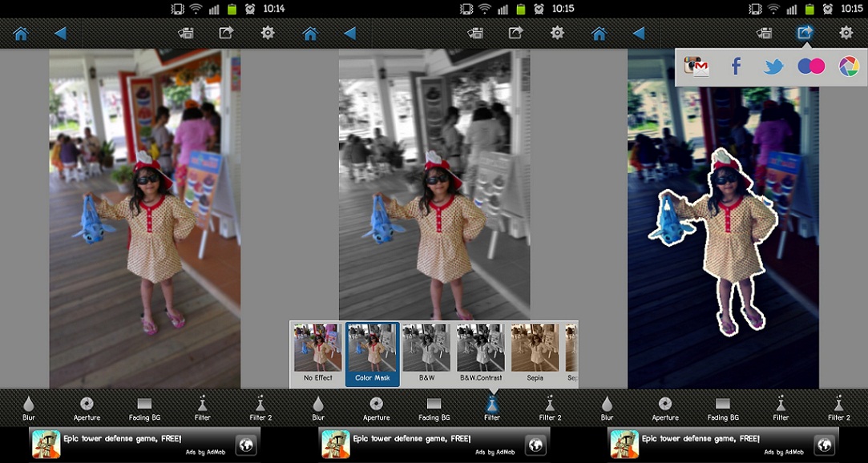The width and height of the screenshot is (868, 463).
Task: Open Filter 2 tool in the 10:14 screen
Action: (260, 409)
